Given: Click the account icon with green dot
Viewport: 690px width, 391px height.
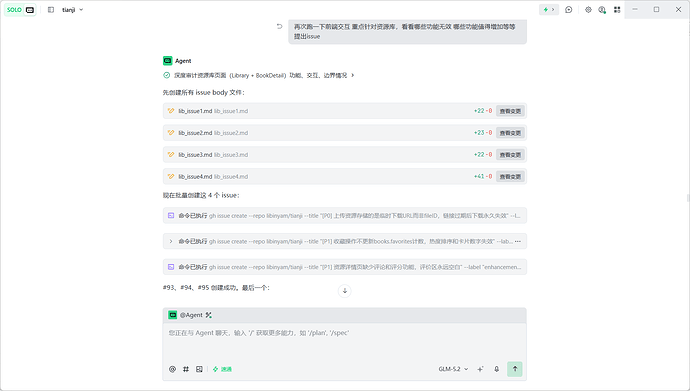Looking at the screenshot, I should 602,10.
